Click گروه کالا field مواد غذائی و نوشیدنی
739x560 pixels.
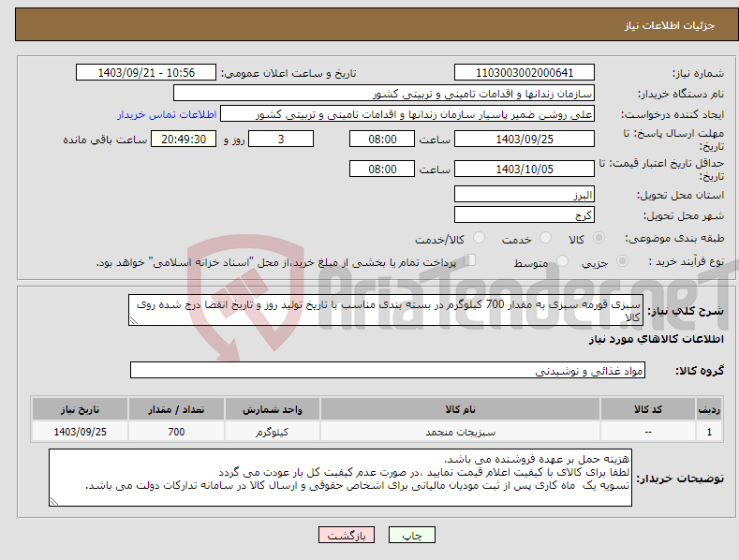click(x=388, y=370)
